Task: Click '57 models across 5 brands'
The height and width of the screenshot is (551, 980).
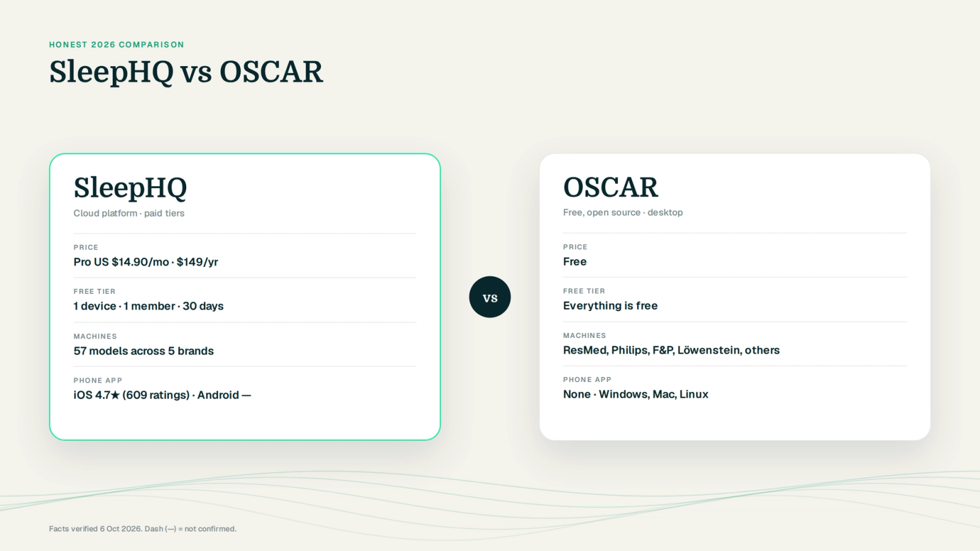Action: pos(143,351)
